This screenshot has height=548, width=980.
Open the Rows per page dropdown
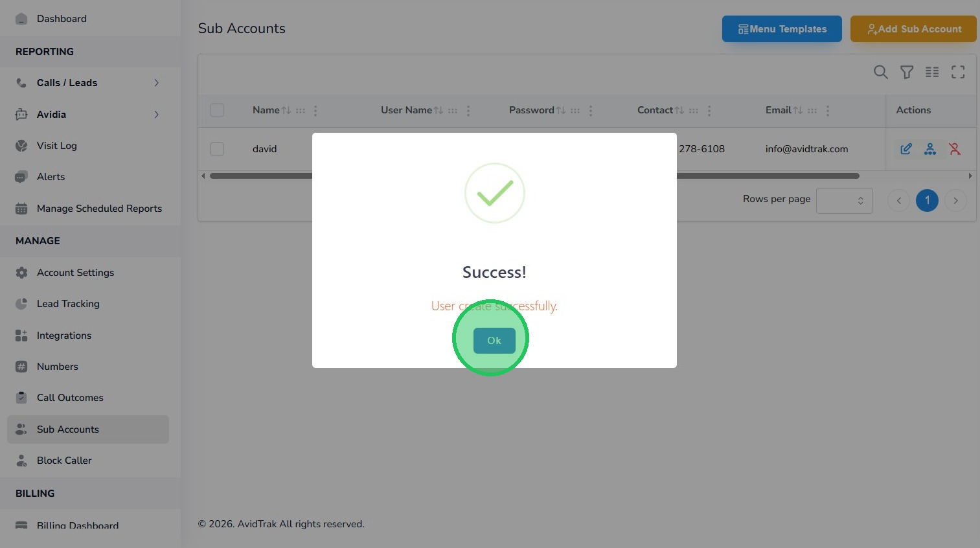[845, 201]
